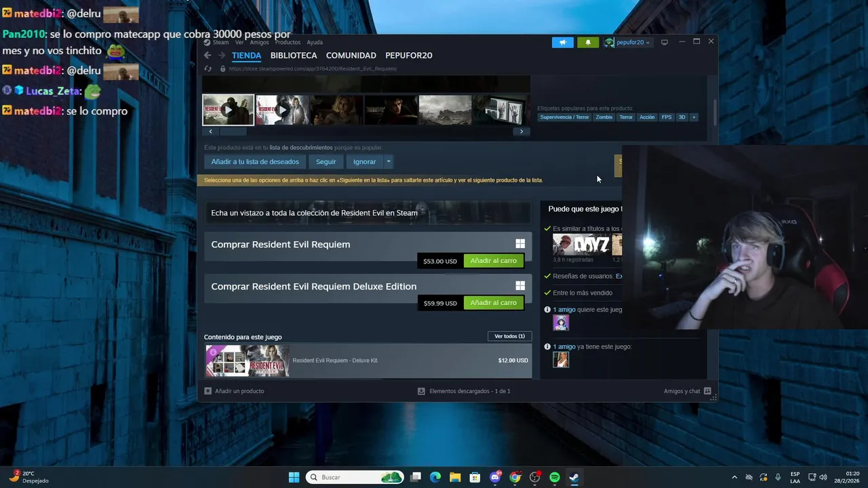868x488 pixels.
Task: Switch to the COMUNIDAD tab
Action: (351, 56)
